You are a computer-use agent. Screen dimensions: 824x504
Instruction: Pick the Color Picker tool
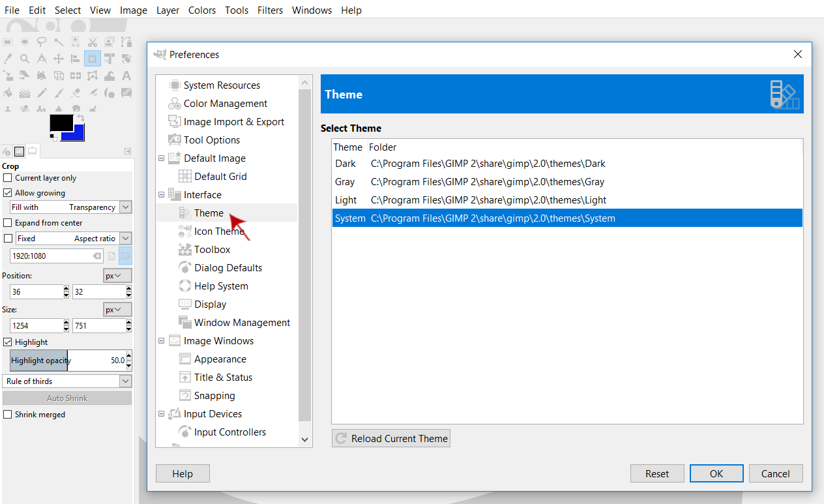[x=9, y=58]
